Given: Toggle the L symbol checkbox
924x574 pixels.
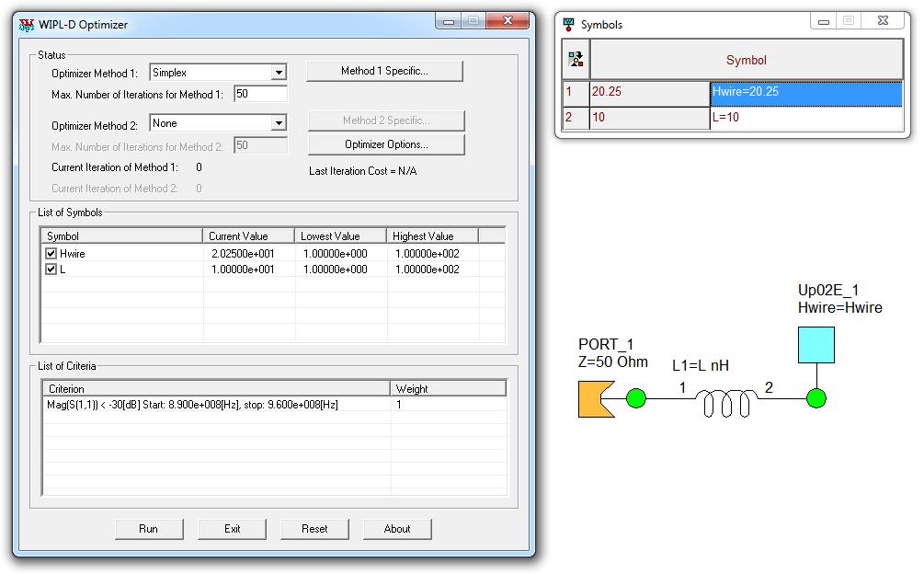Looking at the screenshot, I should pyautogui.click(x=51, y=270).
